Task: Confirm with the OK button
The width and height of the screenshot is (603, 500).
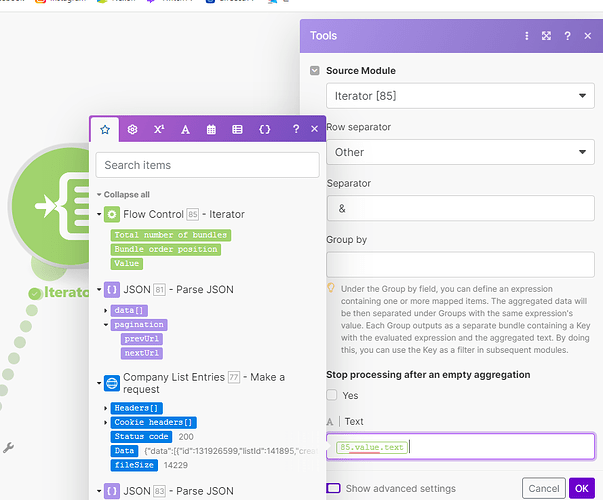Action: [581, 488]
